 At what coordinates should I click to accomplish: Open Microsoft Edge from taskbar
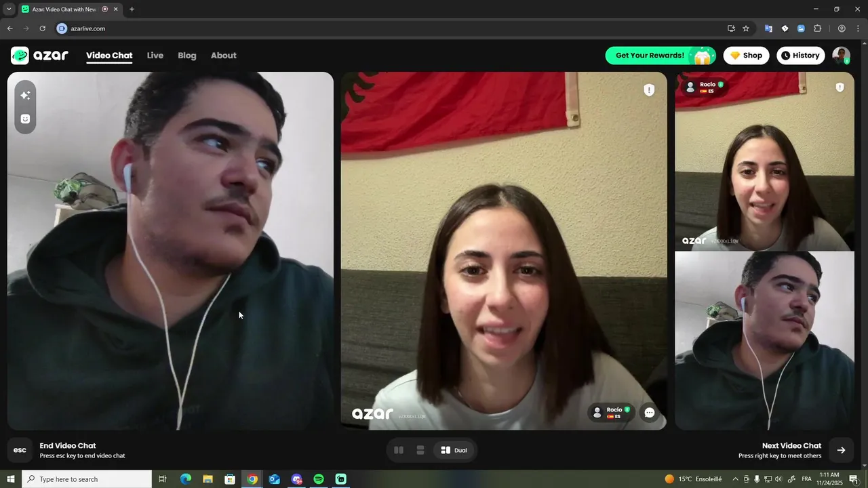coord(185,479)
